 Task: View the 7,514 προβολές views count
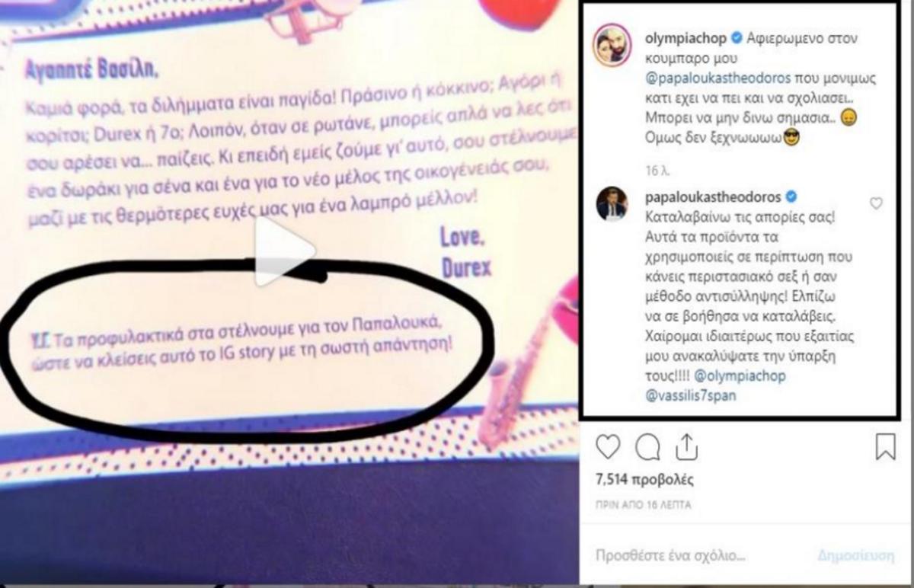click(x=644, y=481)
